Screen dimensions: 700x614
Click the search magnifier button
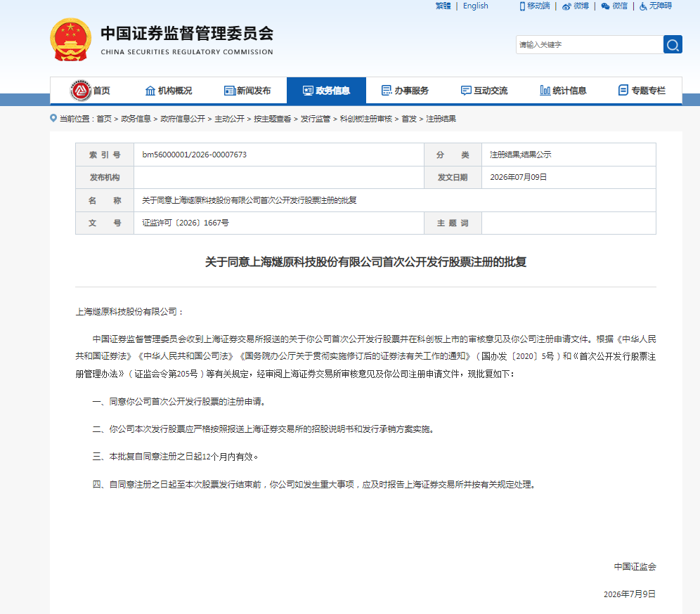(x=673, y=45)
